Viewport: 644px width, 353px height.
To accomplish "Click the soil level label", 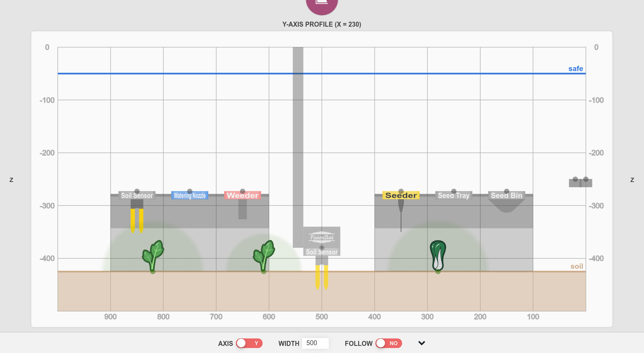I will (577, 266).
